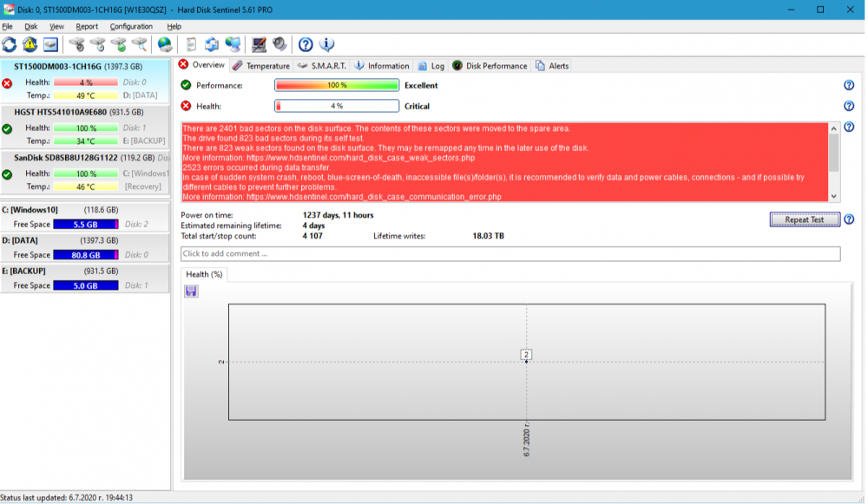Click the 49 °C temperature bar of Disk 0
The height and width of the screenshot is (504, 868).
point(86,95)
